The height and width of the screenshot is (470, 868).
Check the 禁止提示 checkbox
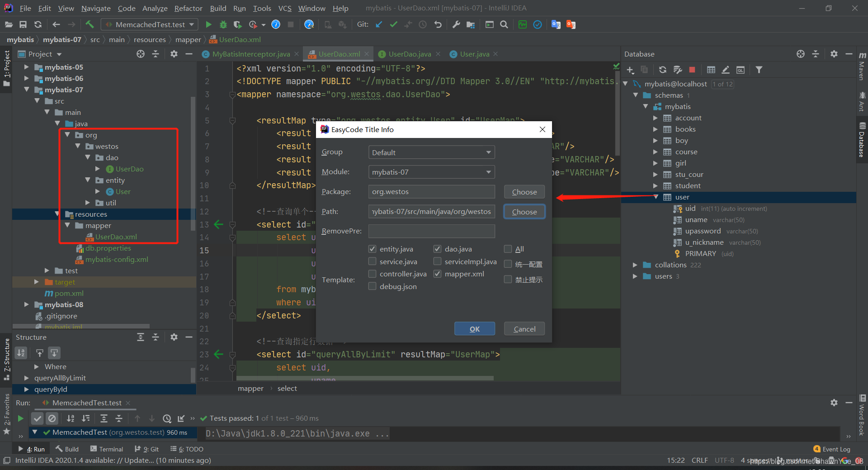point(508,280)
